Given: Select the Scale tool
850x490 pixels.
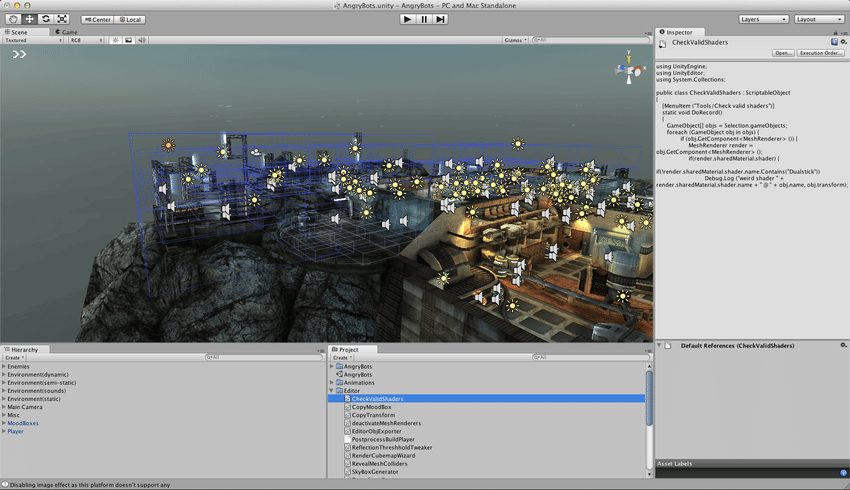Looking at the screenshot, I should click(62, 19).
